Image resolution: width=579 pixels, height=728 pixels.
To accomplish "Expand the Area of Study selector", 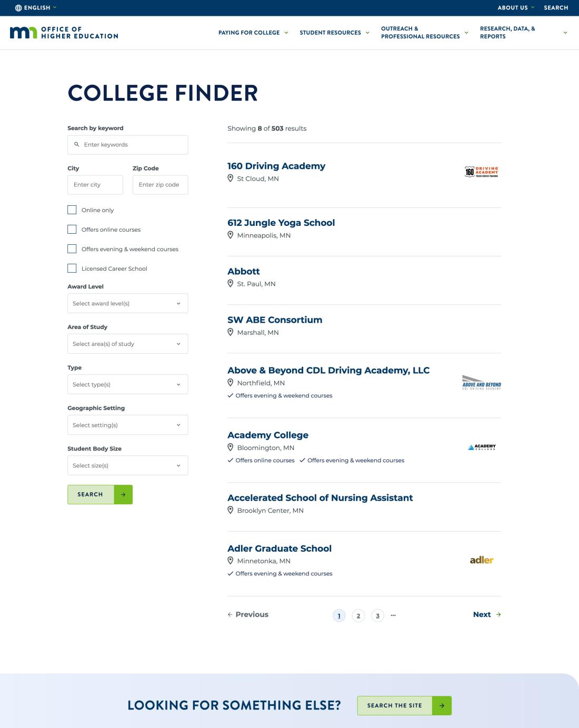I will click(x=127, y=344).
